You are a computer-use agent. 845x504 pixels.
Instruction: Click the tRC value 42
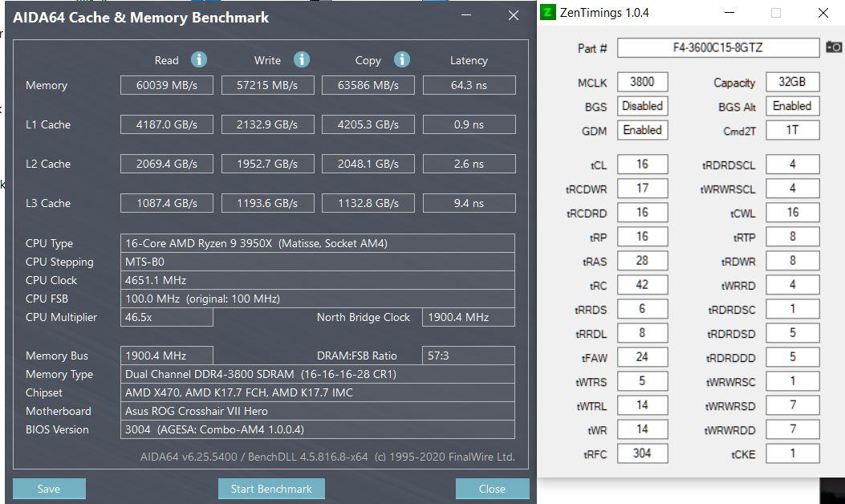click(642, 285)
